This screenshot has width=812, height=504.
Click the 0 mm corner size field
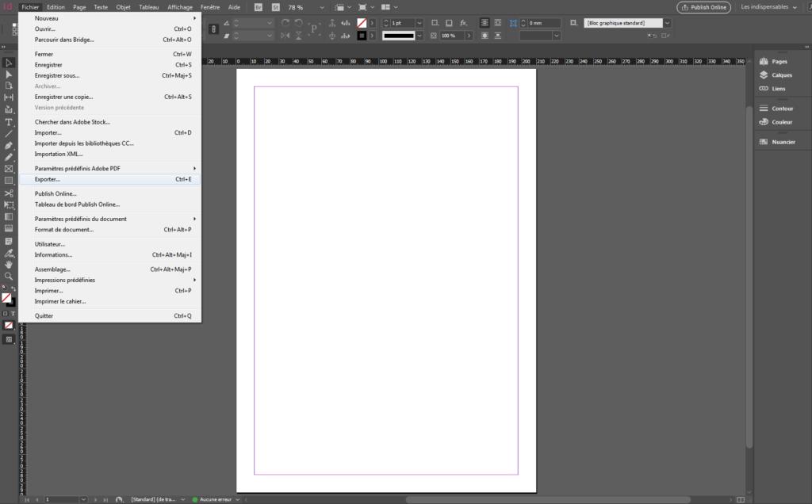543,23
